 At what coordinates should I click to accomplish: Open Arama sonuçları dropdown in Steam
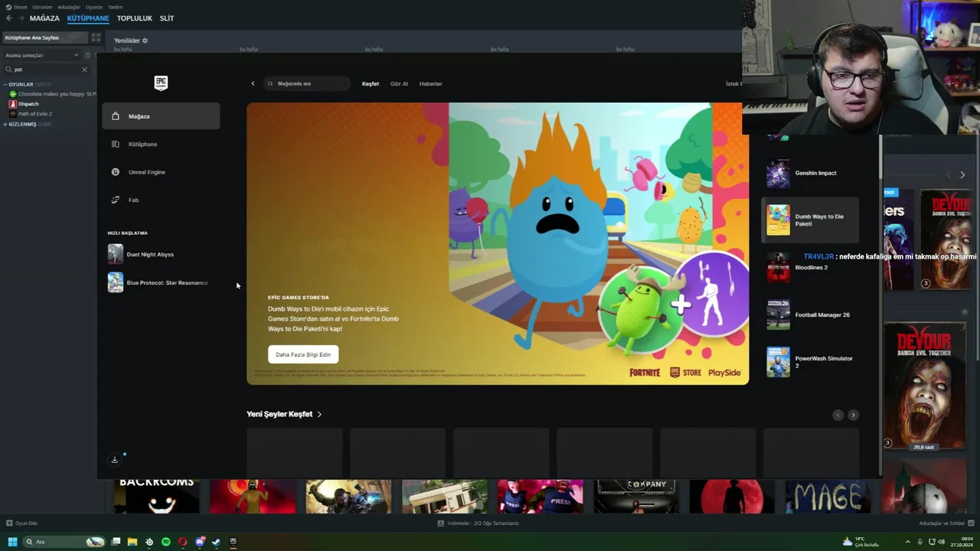pos(41,55)
